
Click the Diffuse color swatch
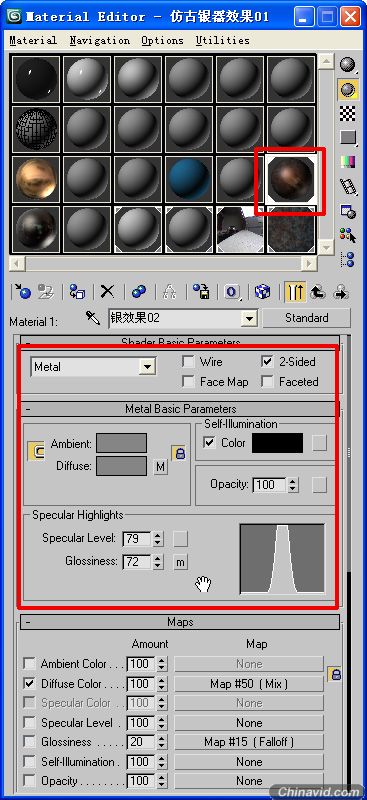tap(121, 466)
